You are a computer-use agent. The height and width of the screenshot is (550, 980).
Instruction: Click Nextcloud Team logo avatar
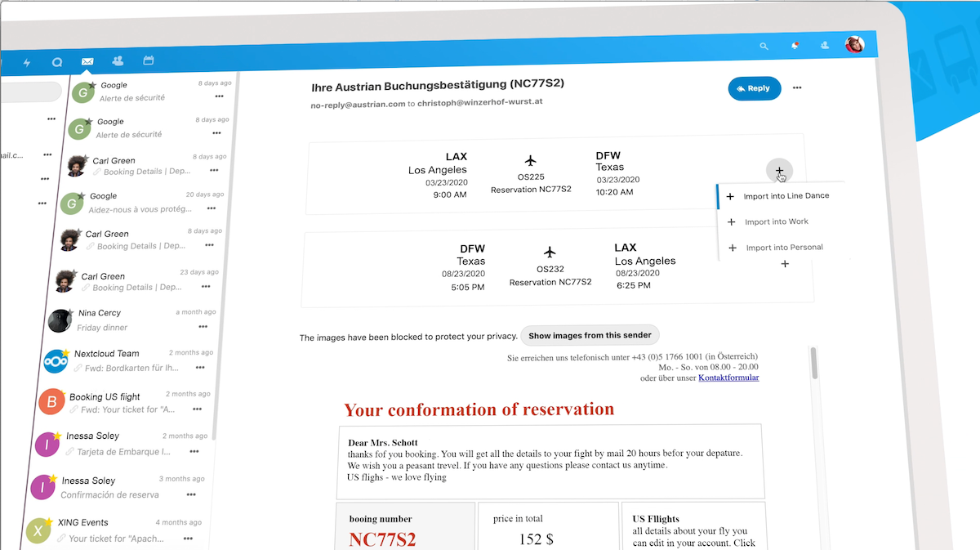coord(56,360)
